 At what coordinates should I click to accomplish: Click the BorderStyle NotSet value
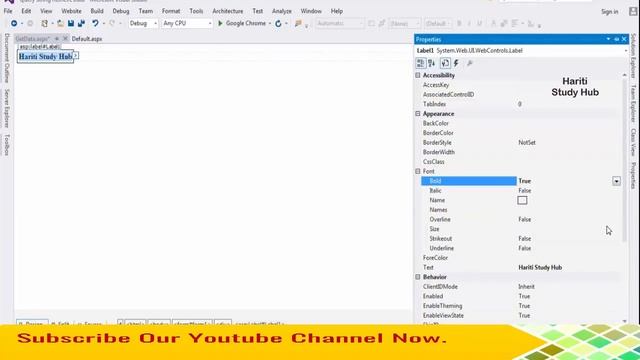point(527,143)
